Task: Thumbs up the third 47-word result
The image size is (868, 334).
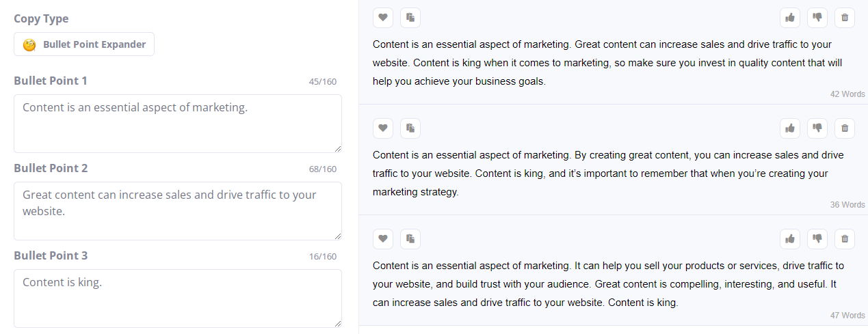Action: coord(790,238)
